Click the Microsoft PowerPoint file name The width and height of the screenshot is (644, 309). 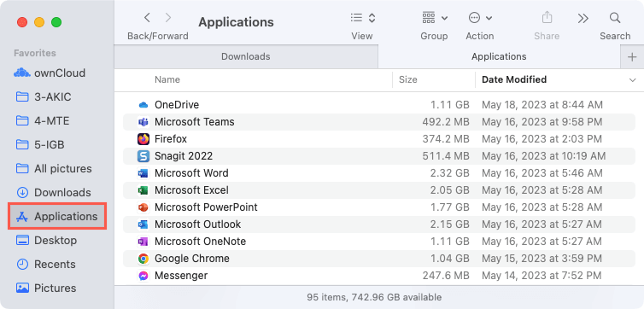click(206, 207)
